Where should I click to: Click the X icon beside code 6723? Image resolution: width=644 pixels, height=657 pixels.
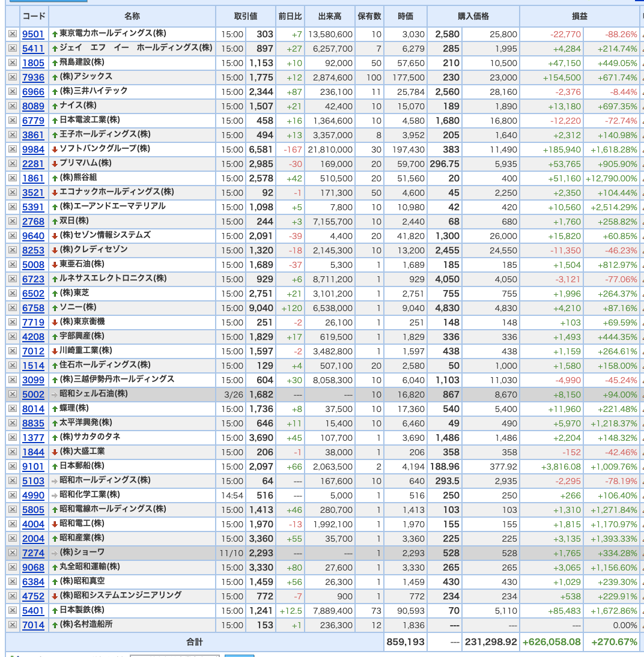pyautogui.click(x=13, y=279)
